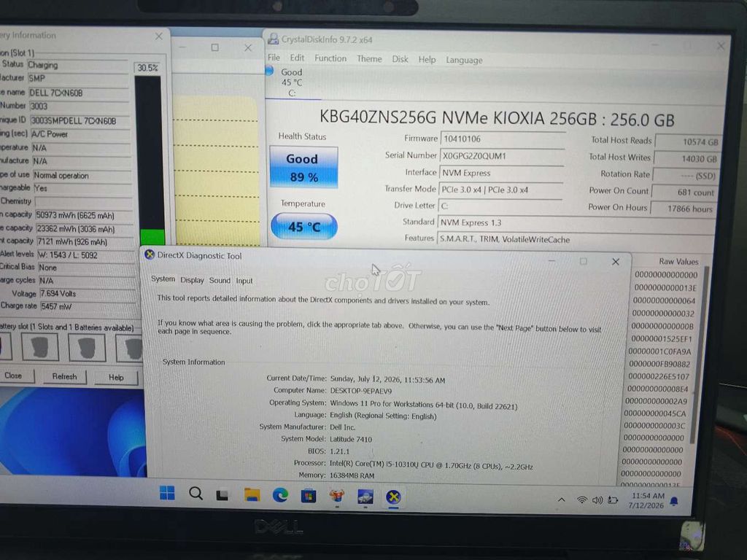Open Wi-Fi network settings in tray
Viewport: 747px width, 560px height.
pos(581,500)
